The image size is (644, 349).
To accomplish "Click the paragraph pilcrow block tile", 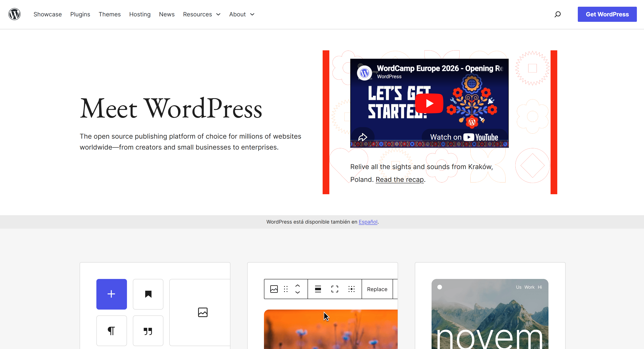I will click(x=111, y=331).
